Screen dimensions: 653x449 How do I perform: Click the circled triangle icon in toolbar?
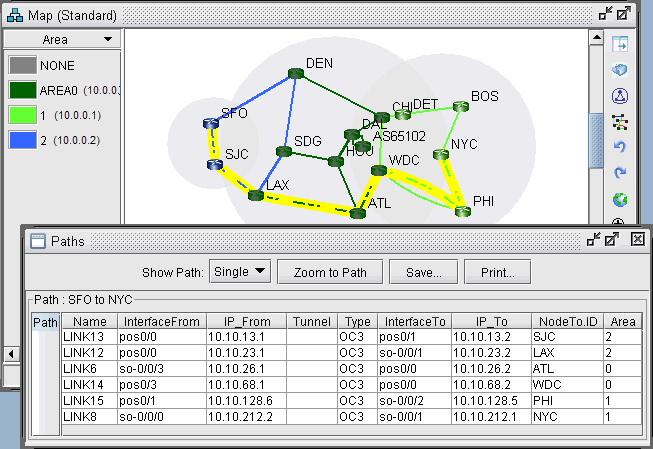(x=619, y=95)
